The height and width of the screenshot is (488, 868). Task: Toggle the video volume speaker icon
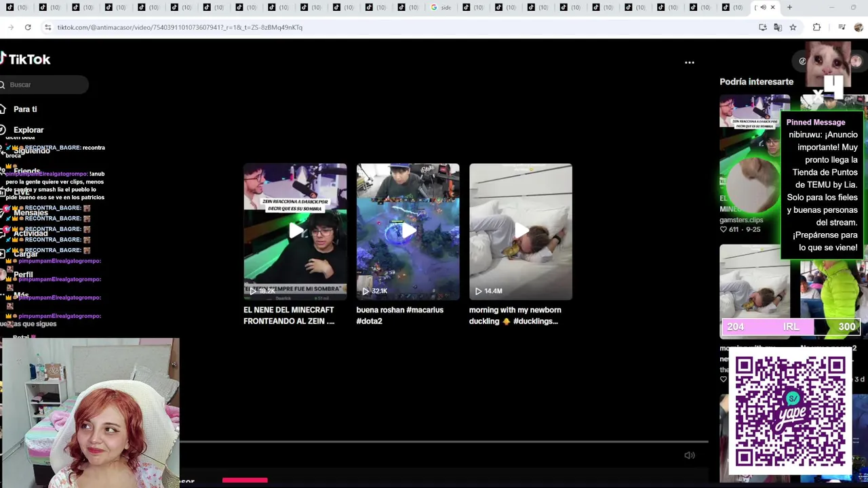point(690,455)
